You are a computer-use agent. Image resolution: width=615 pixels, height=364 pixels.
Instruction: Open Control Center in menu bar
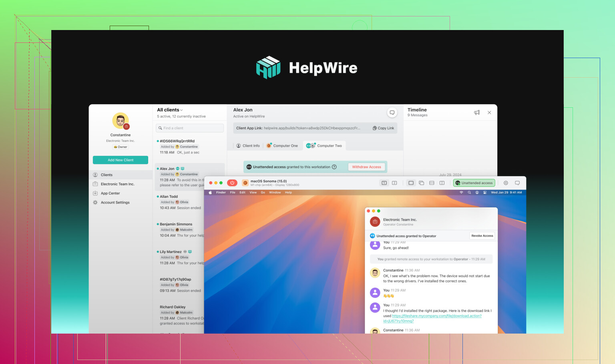pos(485,193)
